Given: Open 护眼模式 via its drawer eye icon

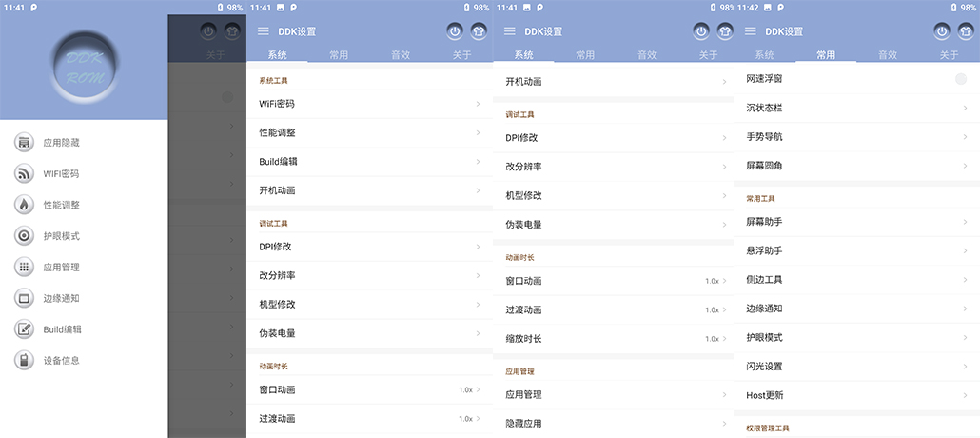Looking at the screenshot, I should pyautogui.click(x=24, y=236).
